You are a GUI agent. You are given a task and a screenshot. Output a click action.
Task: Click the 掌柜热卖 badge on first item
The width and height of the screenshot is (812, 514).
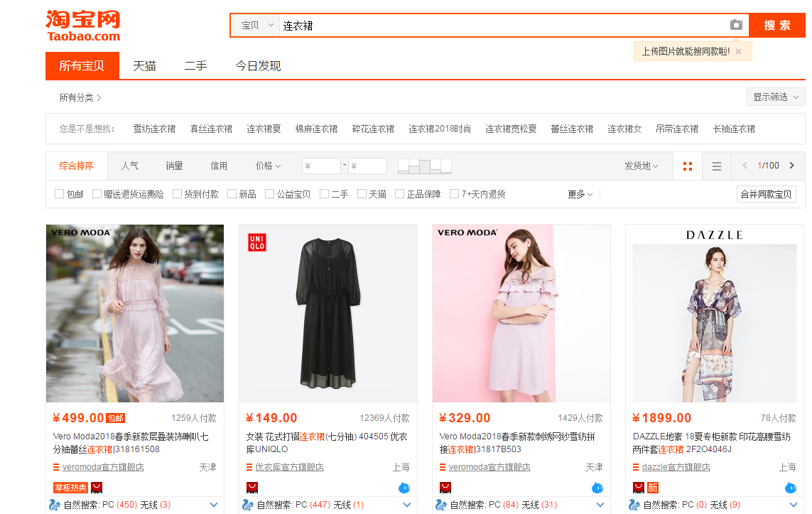[x=70, y=488]
